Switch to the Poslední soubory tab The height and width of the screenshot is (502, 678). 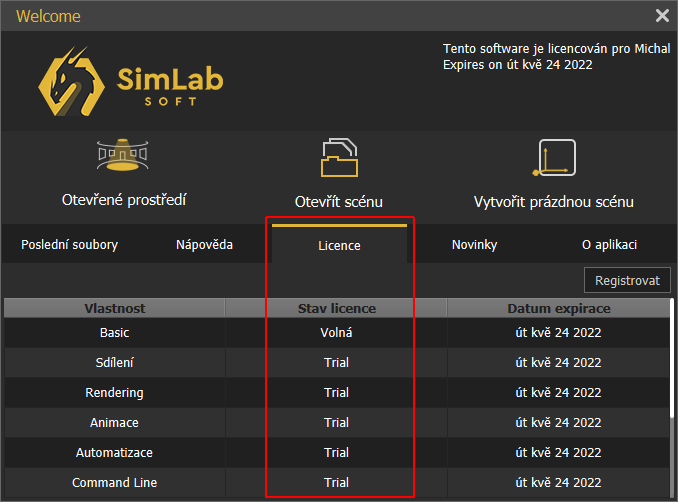point(69,245)
